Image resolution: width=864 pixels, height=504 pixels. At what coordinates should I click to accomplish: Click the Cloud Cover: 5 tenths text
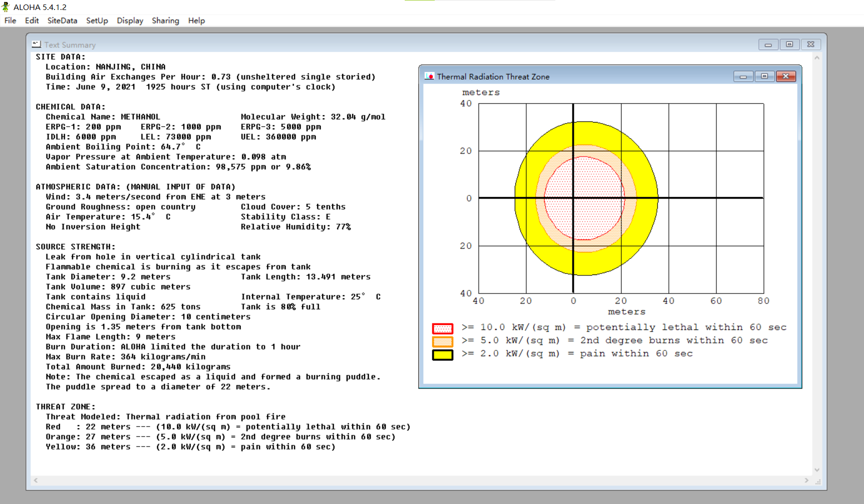pos(293,207)
